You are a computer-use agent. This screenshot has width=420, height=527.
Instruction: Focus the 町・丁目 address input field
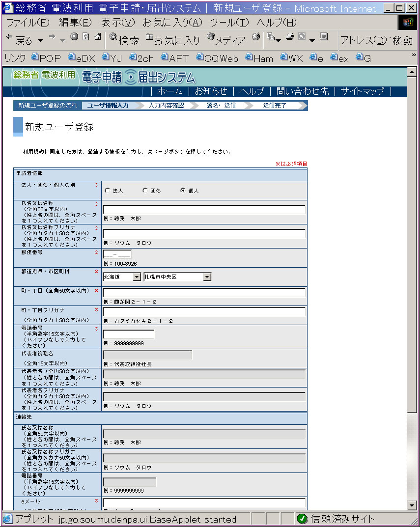204,292
